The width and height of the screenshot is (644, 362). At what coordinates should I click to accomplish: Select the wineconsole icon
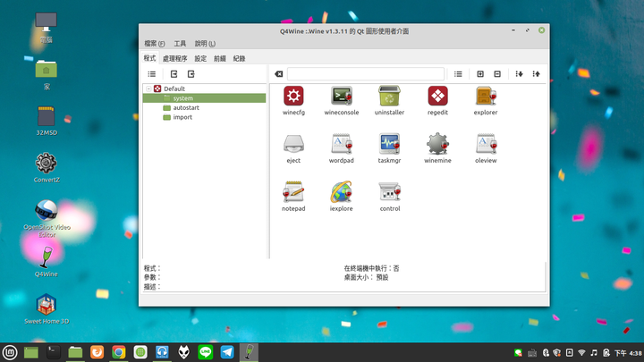coord(342,96)
